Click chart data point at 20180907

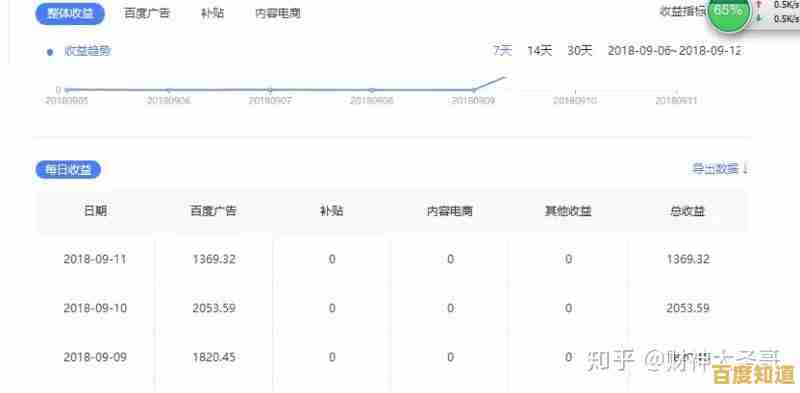270,90
